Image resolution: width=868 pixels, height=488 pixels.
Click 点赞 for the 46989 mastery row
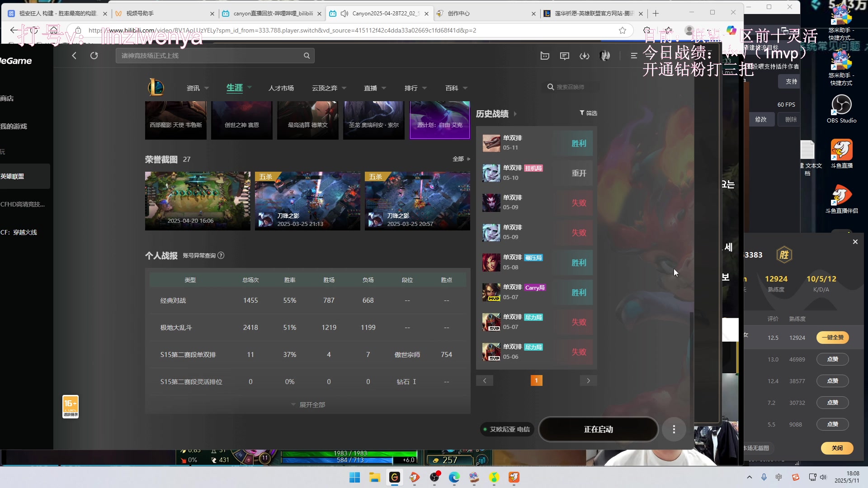832,359
